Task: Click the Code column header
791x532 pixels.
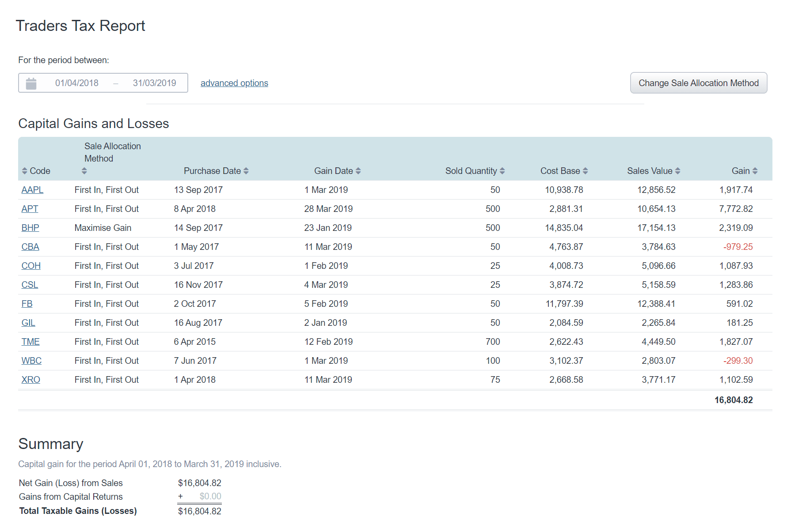Action: pyautogui.click(x=40, y=171)
